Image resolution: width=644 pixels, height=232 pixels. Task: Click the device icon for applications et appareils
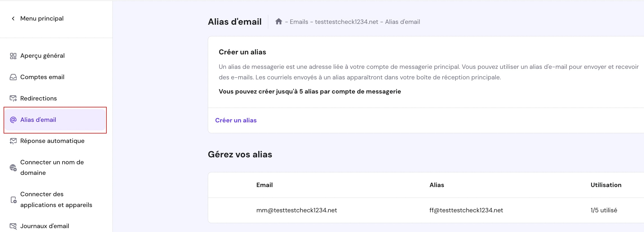[x=13, y=200]
